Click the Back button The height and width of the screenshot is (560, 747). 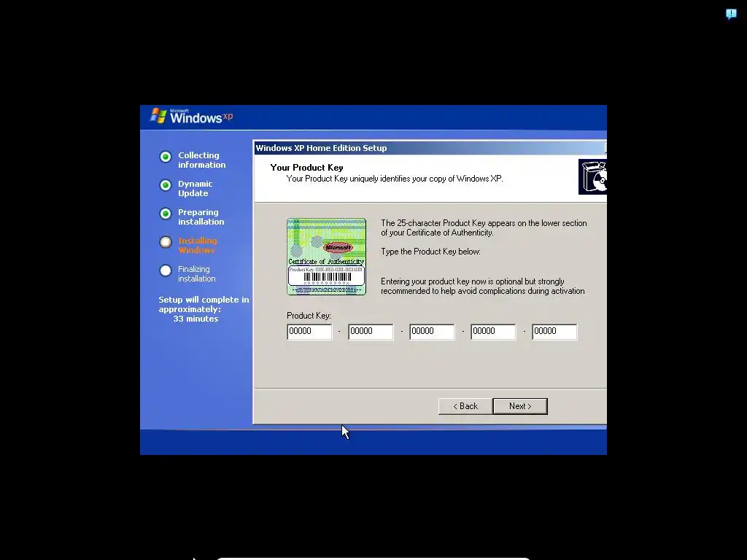tap(465, 406)
